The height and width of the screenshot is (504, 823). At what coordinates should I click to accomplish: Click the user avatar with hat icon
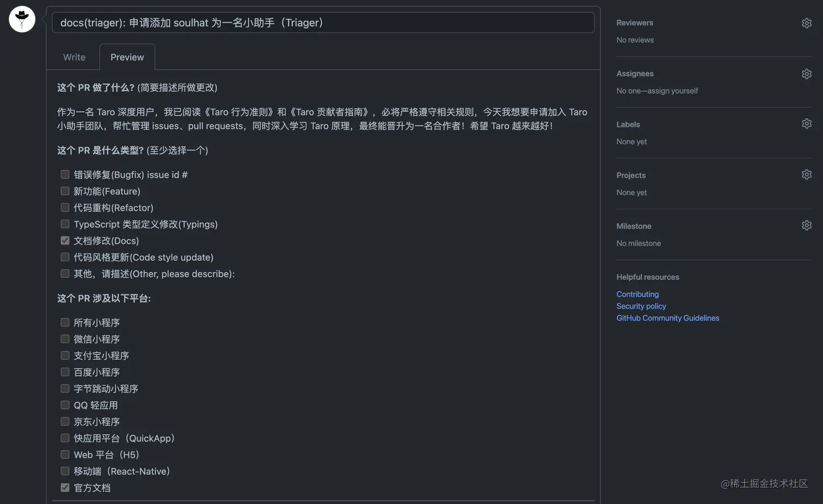click(x=22, y=19)
